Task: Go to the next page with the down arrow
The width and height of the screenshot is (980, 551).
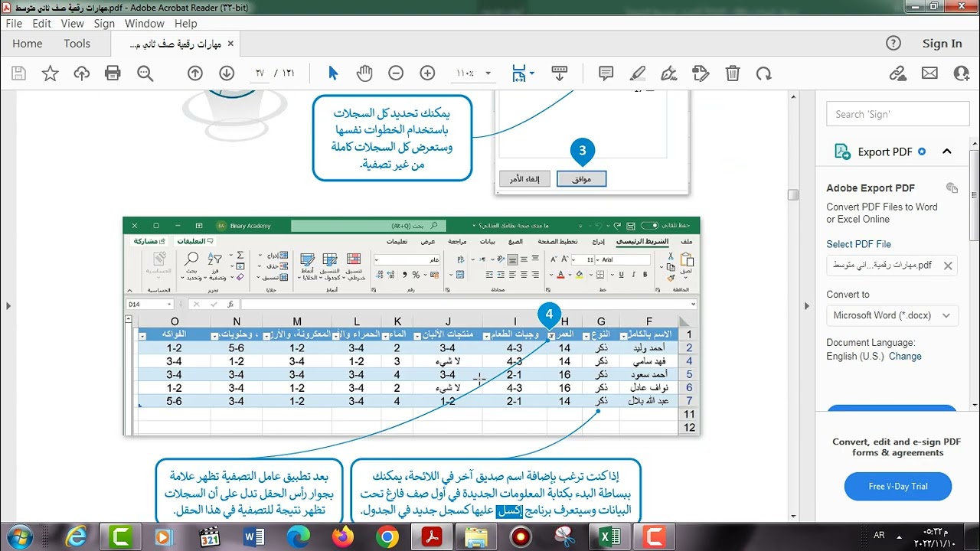Action: 226,73
